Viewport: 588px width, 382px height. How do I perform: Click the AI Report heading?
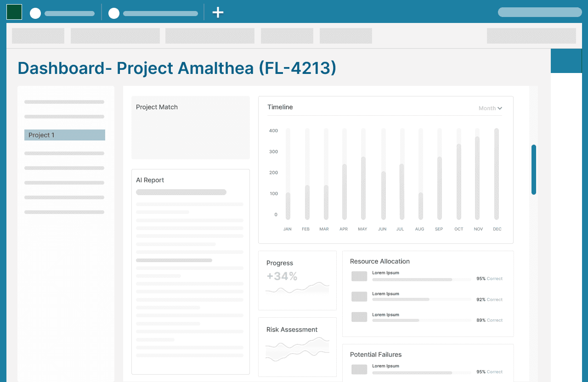(150, 180)
